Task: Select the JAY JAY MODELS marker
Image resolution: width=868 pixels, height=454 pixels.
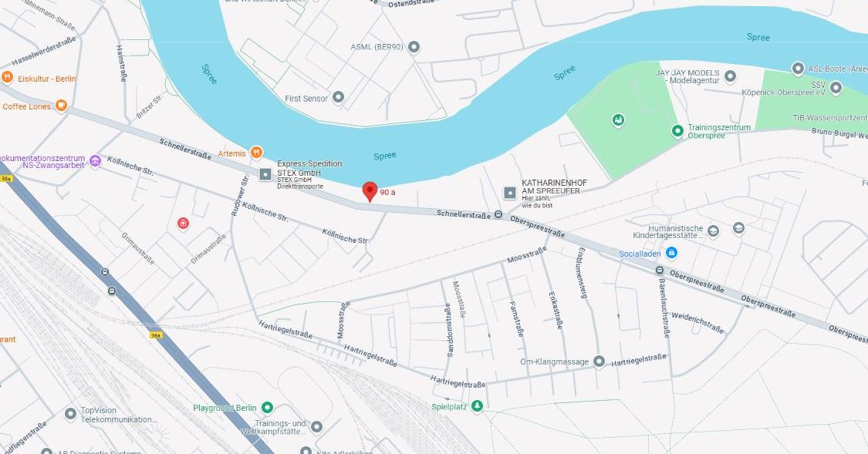Action: (730, 76)
